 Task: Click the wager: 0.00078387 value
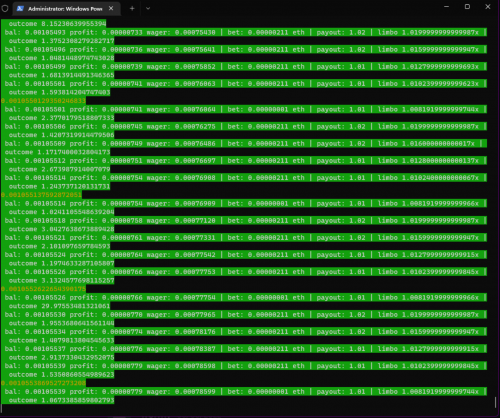(181, 349)
